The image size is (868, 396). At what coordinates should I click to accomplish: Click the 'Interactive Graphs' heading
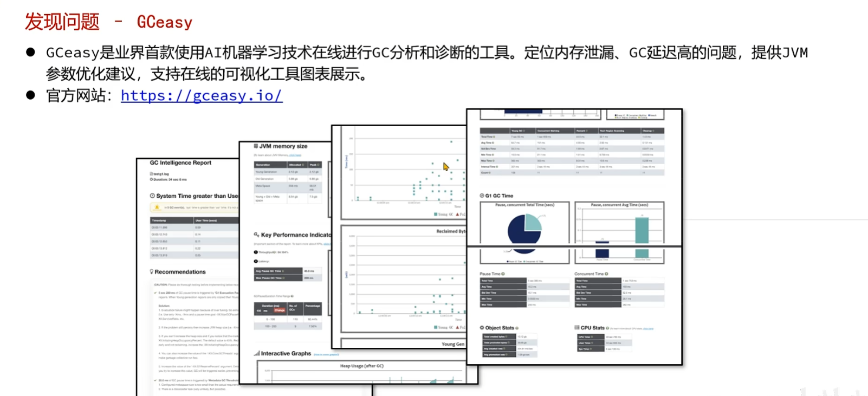tap(286, 353)
